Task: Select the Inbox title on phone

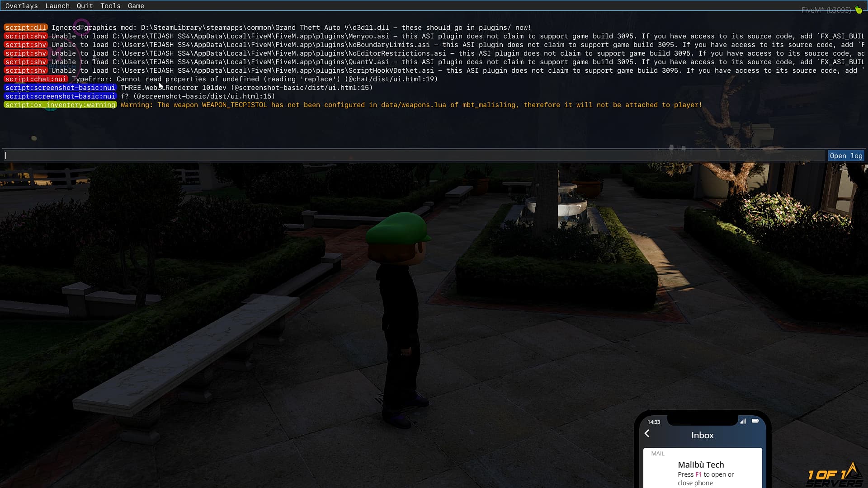Action: (703, 435)
